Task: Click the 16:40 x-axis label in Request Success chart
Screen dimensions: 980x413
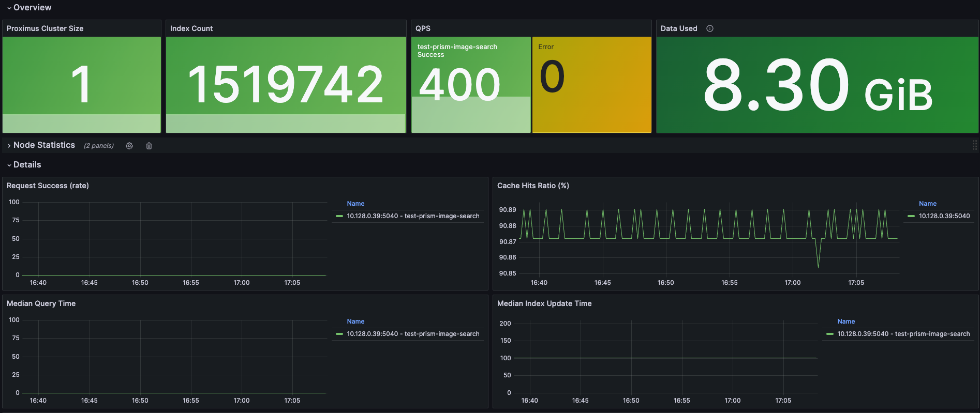Action: (38, 283)
